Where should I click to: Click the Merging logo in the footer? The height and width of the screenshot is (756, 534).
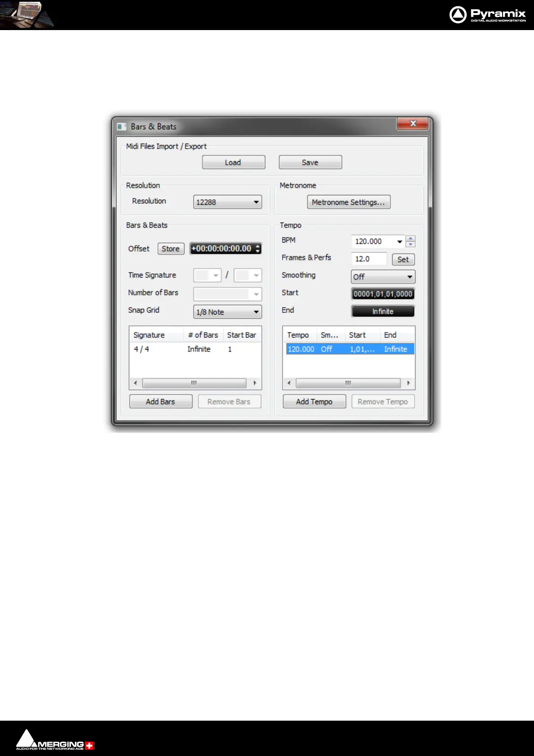pyautogui.click(x=55, y=740)
